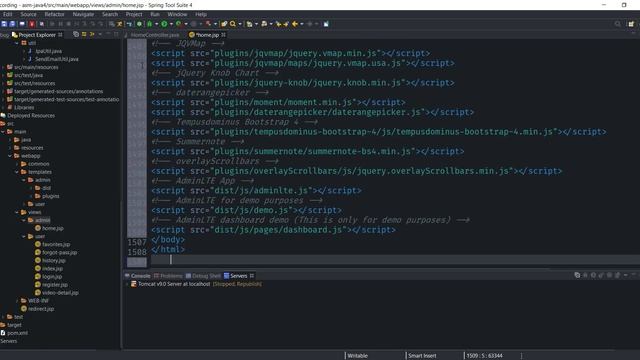Expand the src/main/resources node
640x360 pixels.
[3, 67]
